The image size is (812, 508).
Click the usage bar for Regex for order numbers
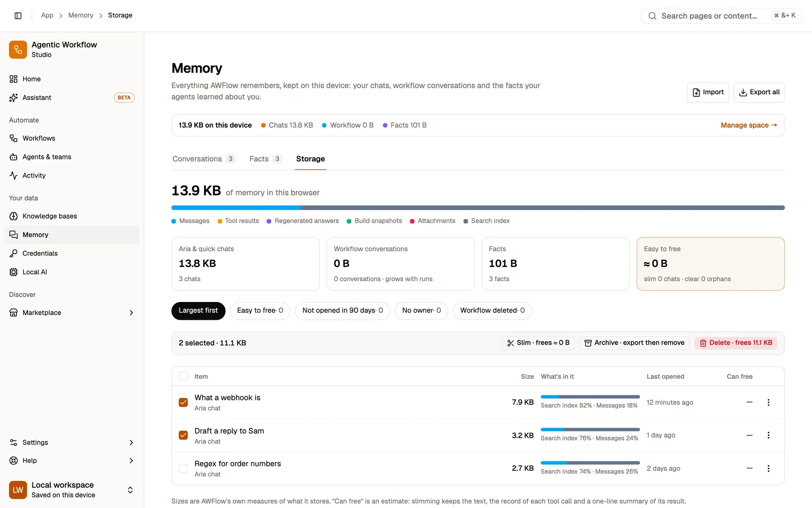tap(590, 463)
